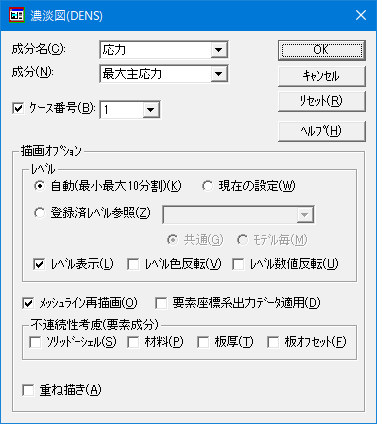Image resolution: width=377 pixels, height=424 pixels.
Task: Open the ケース番号 number dropdown
Action: 130,109
